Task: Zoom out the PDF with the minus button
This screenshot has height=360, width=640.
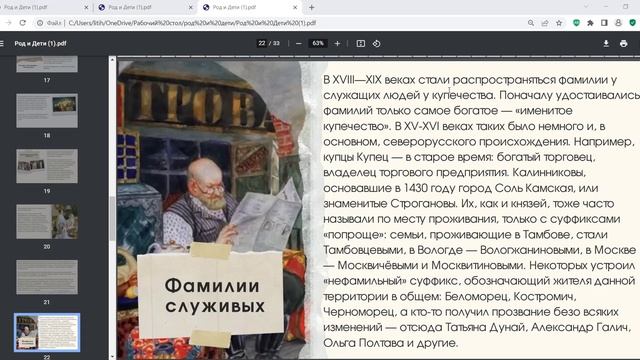Action: (x=299, y=43)
